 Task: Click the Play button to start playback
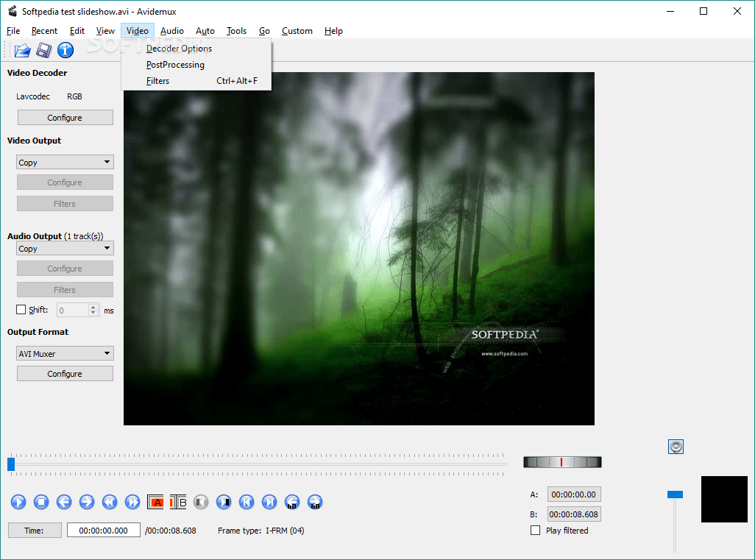point(18,502)
